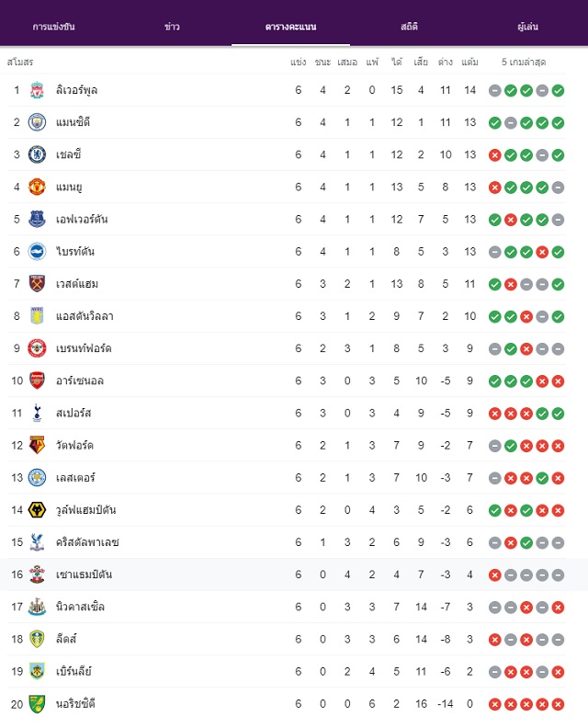Switch to the การแข่งขัน tab

pyautogui.click(x=54, y=27)
